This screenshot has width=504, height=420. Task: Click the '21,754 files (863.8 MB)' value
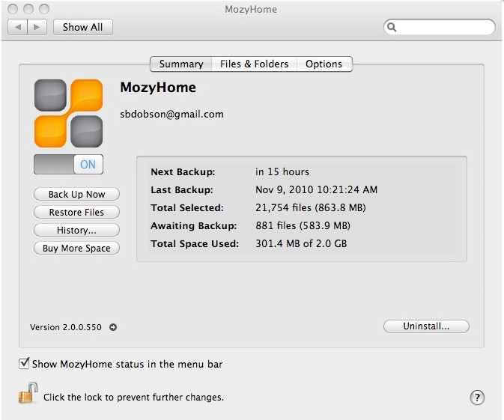tap(311, 207)
